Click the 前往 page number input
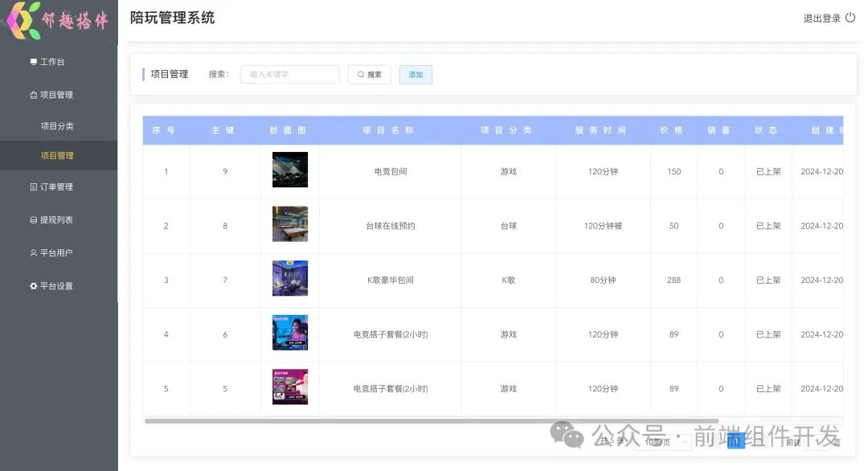868x471 pixels. tap(817, 442)
